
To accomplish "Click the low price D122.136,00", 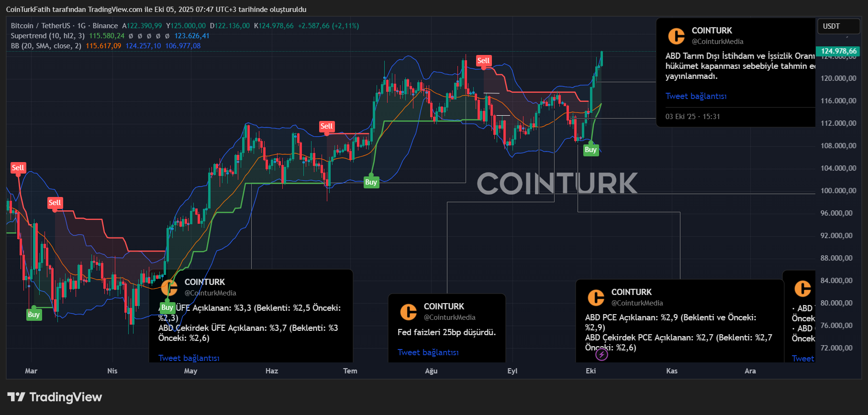I will [230, 26].
